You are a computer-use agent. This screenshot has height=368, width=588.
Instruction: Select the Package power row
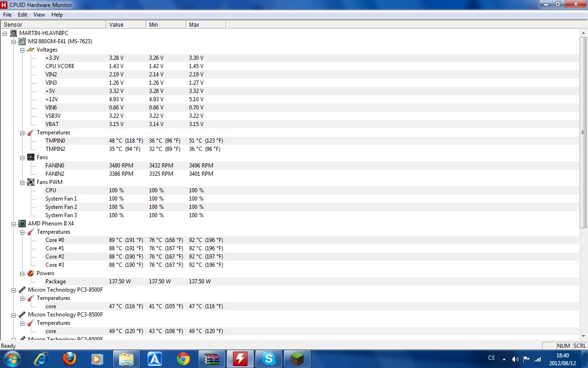pyautogui.click(x=290, y=282)
